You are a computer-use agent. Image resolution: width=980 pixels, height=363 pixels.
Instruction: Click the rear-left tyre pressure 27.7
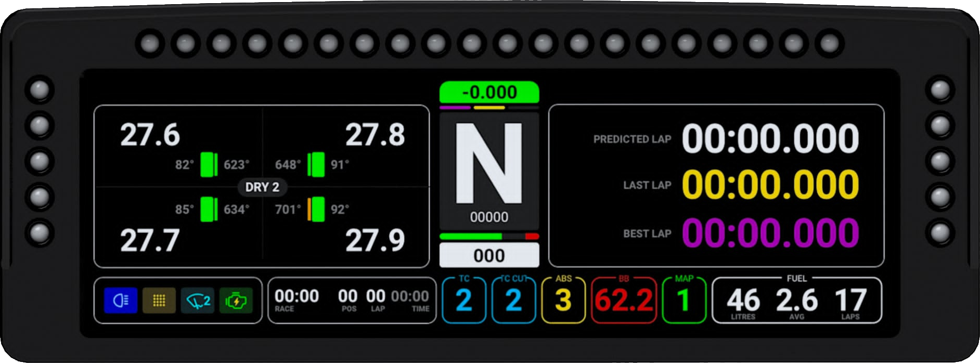click(x=150, y=240)
